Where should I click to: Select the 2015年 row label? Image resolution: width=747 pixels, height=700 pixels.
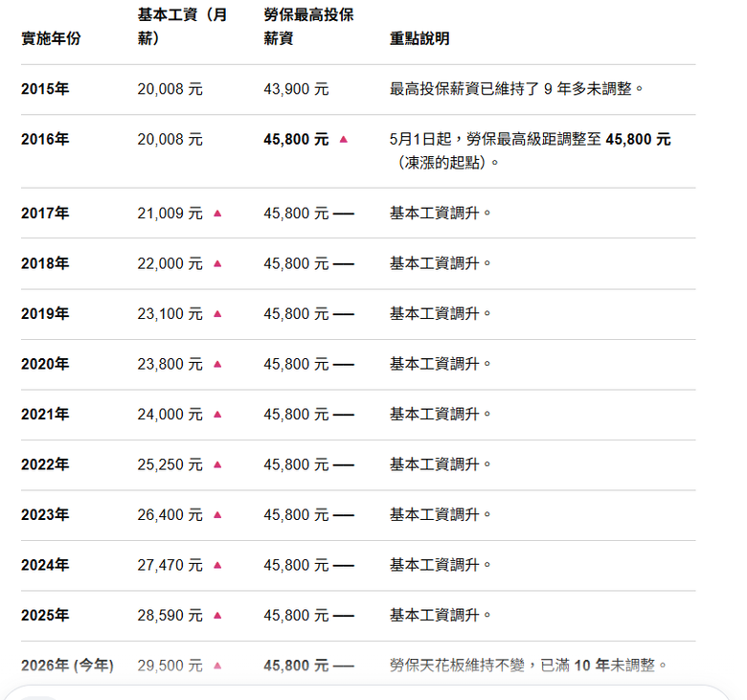tap(45, 89)
